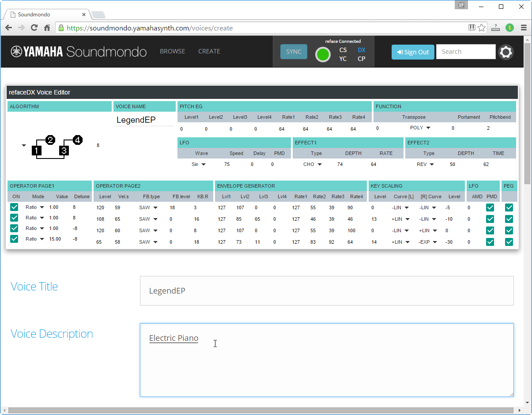Switch to the reface DX instrument
The width and height of the screenshot is (532, 415).
pyautogui.click(x=362, y=50)
